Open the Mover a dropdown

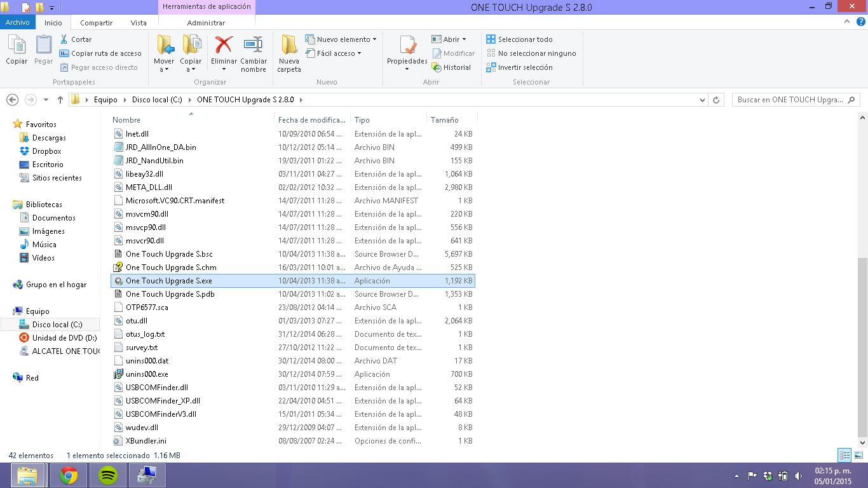click(x=165, y=65)
